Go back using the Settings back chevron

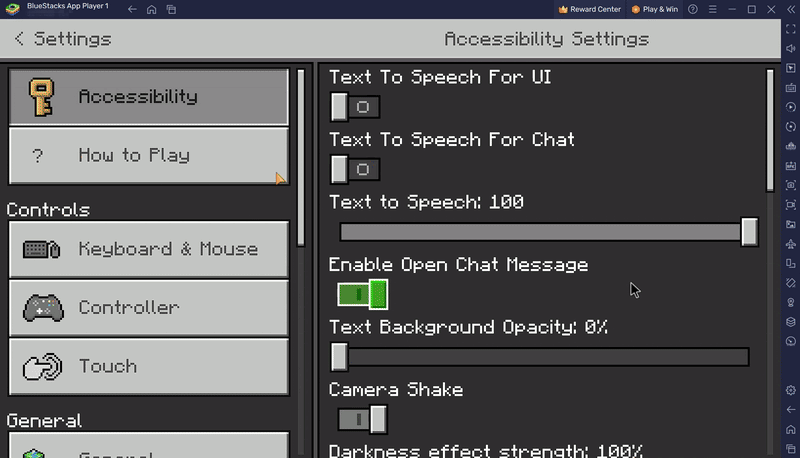coord(19,40)
